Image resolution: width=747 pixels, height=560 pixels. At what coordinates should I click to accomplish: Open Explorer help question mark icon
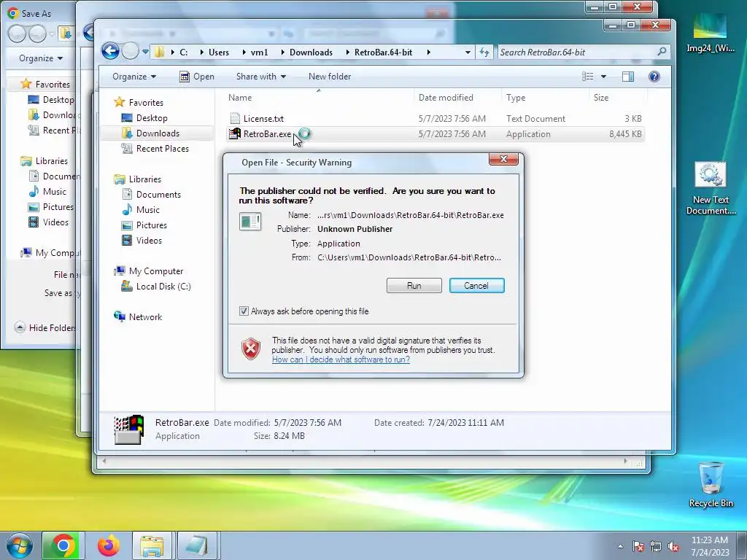[654, 77]
